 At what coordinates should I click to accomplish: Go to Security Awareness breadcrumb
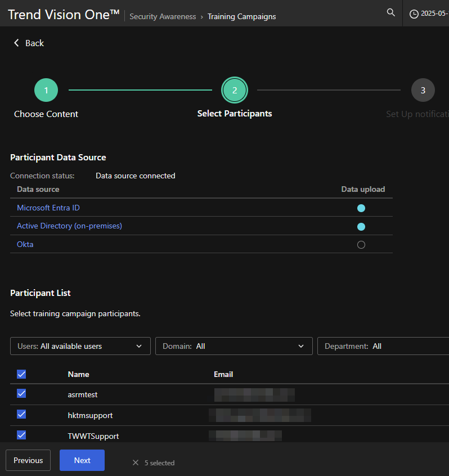pyautogui.click(x=163, y=16)
